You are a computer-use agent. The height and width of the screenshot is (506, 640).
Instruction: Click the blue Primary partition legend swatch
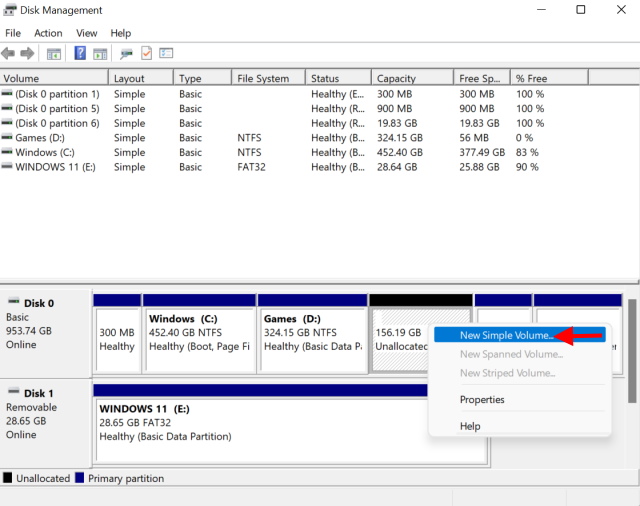[80, 478]
